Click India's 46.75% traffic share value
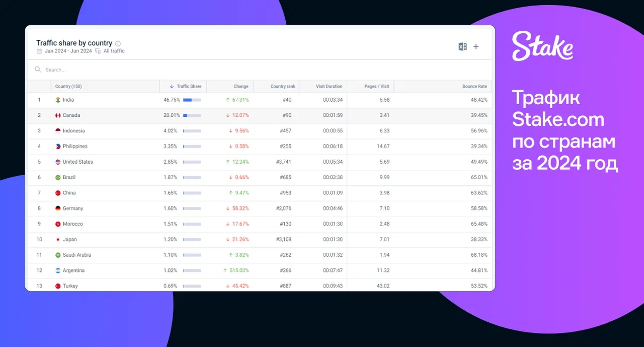Image resolution: width=644 pixels, height=347 pixels. [172, 100]
